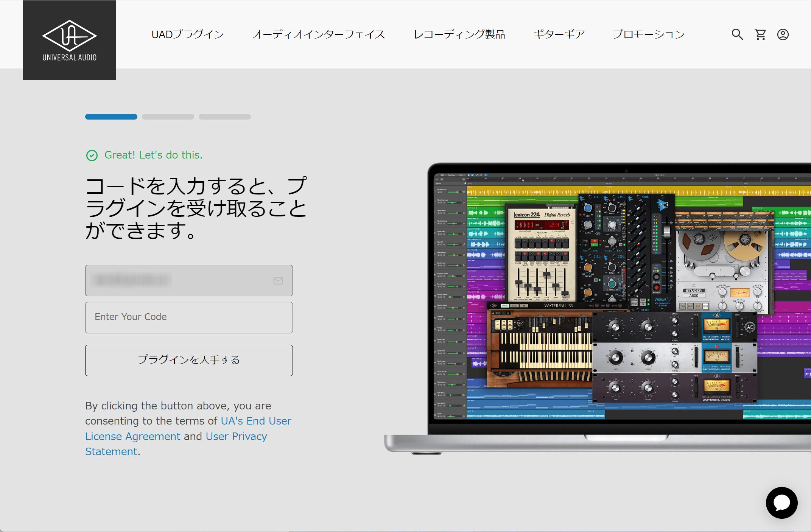Open the chat bubble widget
This screenshot has height=532, width=811.
781,503
